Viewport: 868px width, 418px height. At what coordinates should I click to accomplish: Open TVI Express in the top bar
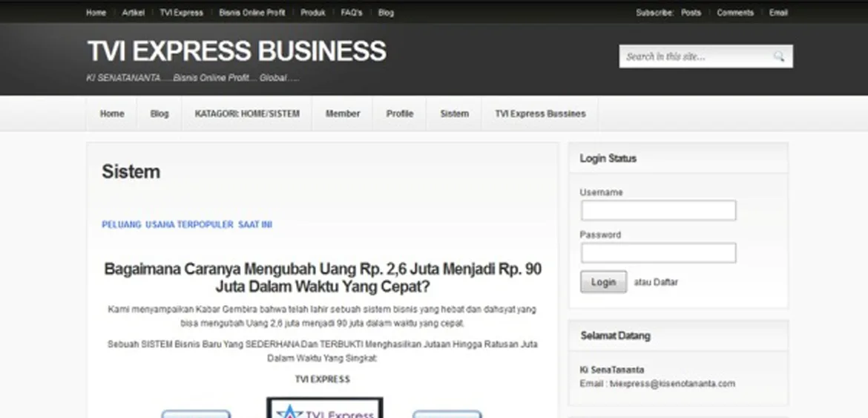[182, 13]
